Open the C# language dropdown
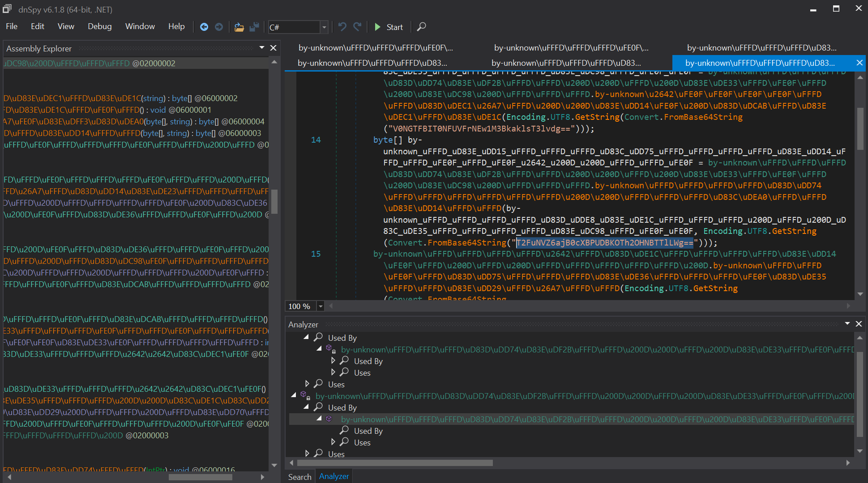Screen dimensions: 868x483 [x=324, y=27]
